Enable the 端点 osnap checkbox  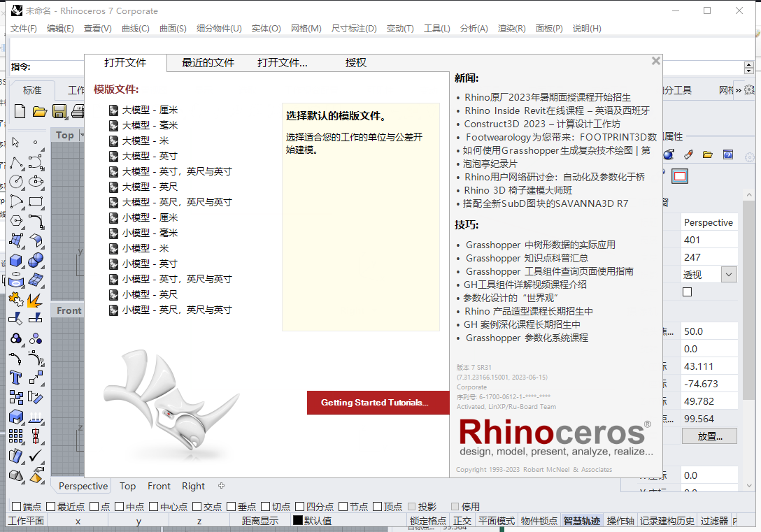point(16,506)
